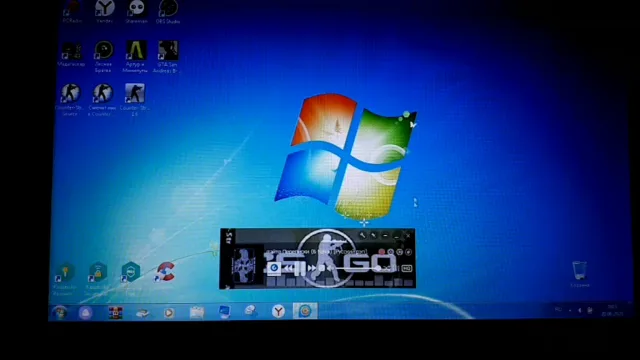Image resolution: width=640 pixels, height=360 pixels.
Task: Open the OBS Studio desktop shortcut
Action: (x=168, y=11)
